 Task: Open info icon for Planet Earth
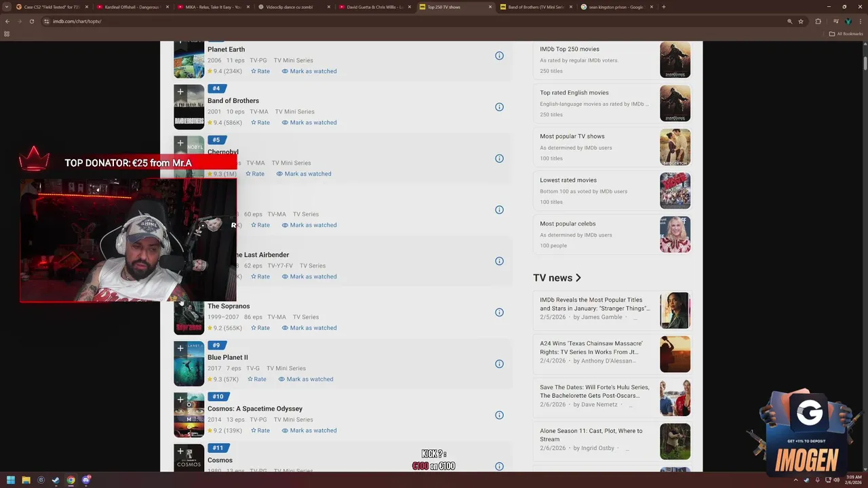(499, 56)
